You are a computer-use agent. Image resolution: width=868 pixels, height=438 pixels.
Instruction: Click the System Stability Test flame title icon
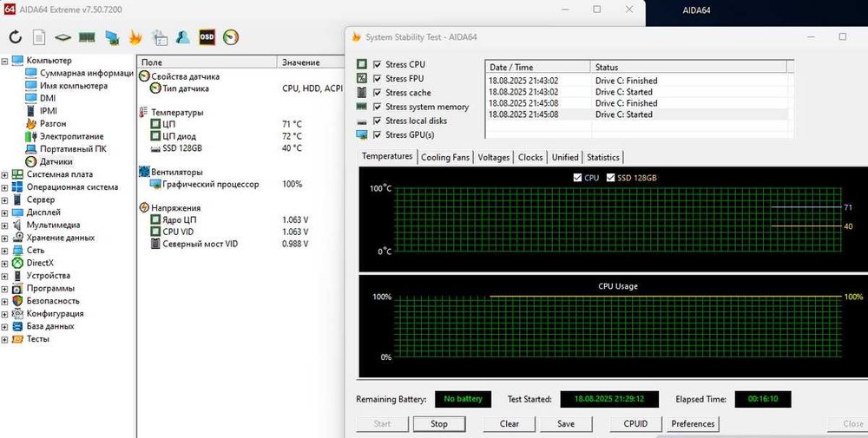(x=357, y=37)
